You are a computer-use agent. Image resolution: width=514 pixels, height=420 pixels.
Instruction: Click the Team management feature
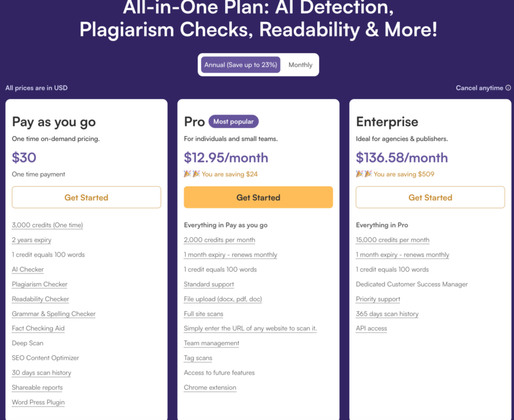211,343
